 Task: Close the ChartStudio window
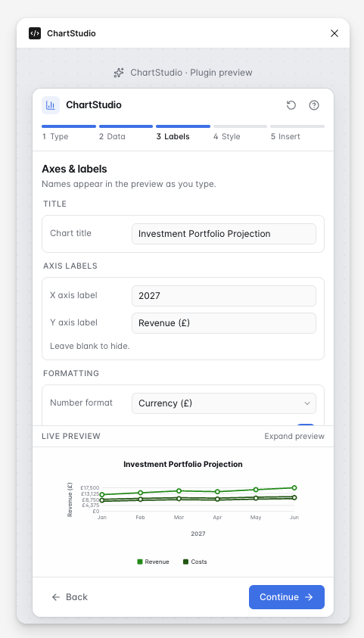pyautogui.click(x=334, y=33)
